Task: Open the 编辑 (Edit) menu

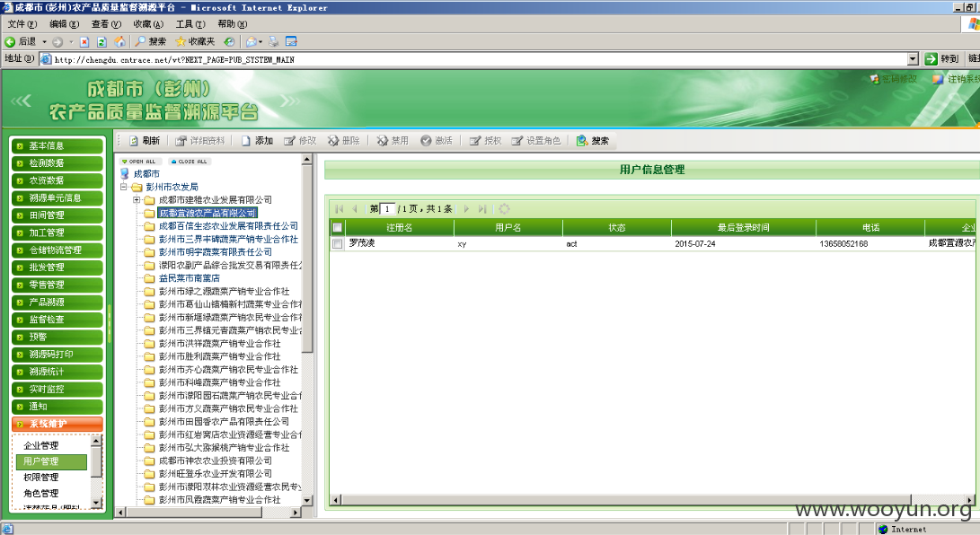Action: (x=65, y=23)
